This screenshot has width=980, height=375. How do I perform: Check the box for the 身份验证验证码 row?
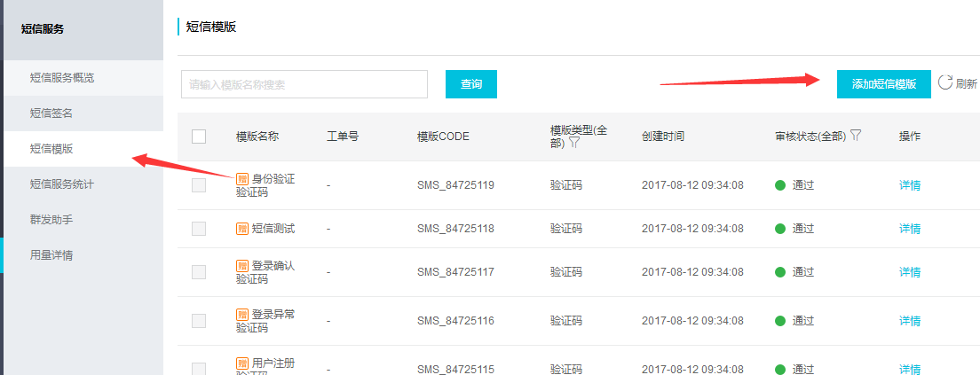[x=199, y=185]
